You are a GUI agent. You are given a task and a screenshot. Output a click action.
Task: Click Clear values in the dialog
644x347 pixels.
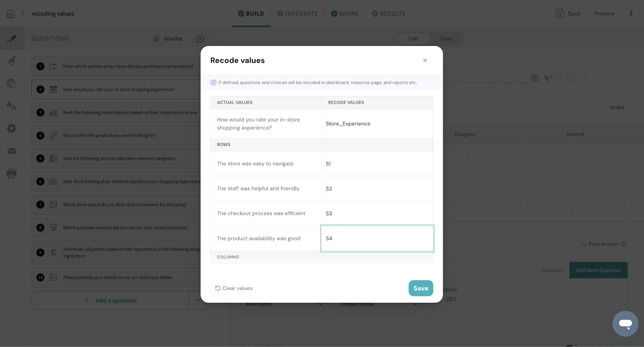click(234, 288)
